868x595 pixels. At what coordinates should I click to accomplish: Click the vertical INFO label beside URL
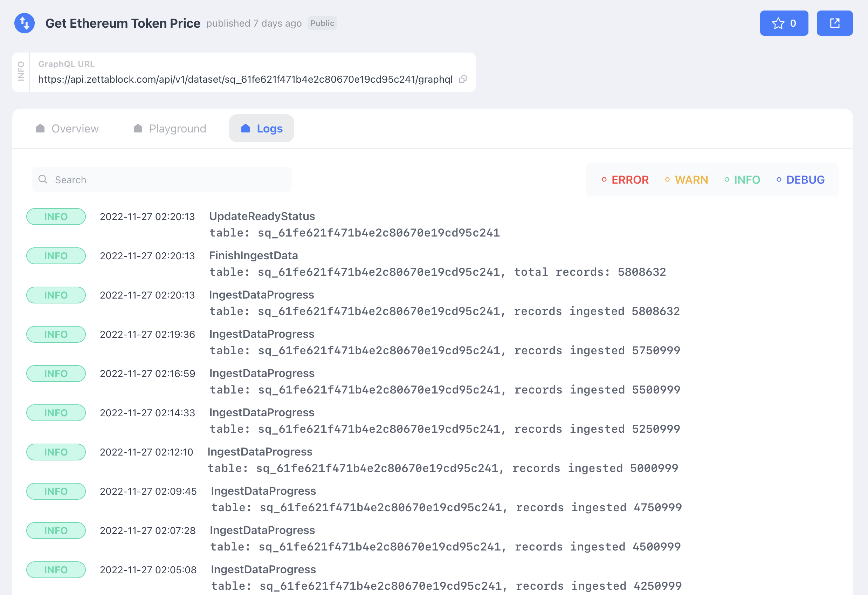click(x=21, y=71)
